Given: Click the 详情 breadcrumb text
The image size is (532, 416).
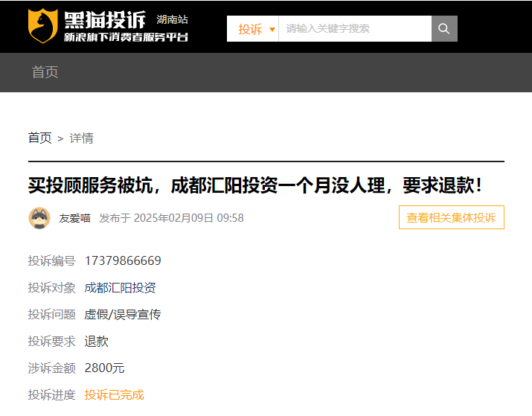Looking at the screenshot, I should [81, 138].
